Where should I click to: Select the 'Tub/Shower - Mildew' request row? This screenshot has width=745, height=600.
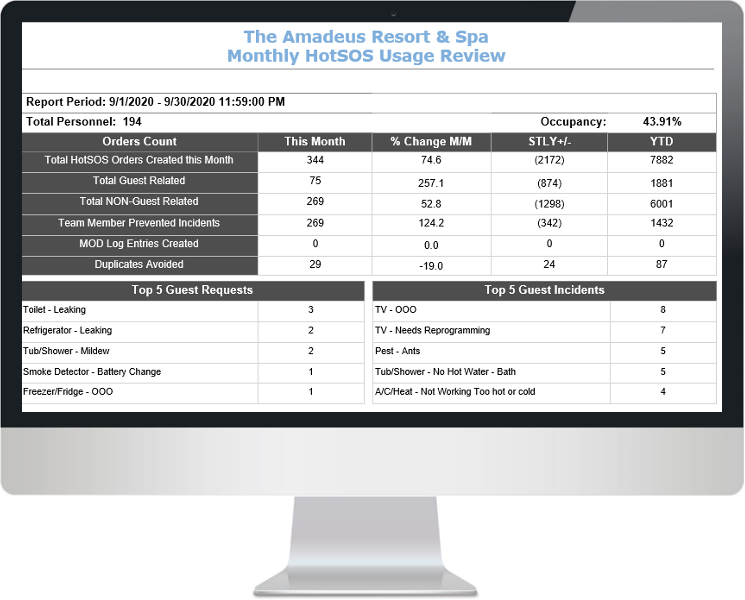pyautogui.click(x=193, y=351)
